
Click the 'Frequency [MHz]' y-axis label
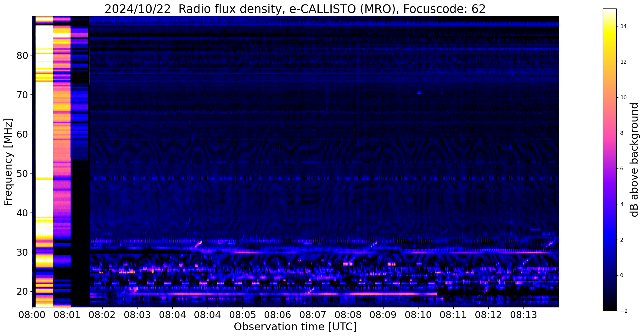click(x=8, y=162)
